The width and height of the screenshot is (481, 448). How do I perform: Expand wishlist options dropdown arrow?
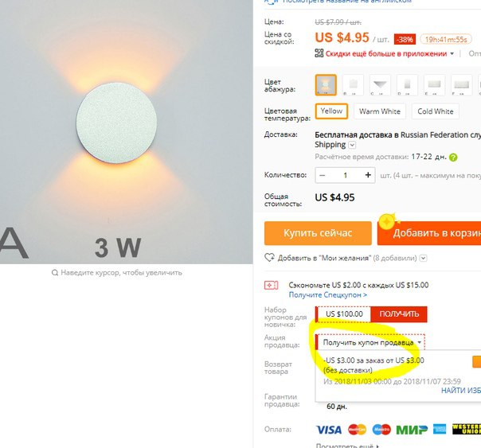tap(424, 258)
